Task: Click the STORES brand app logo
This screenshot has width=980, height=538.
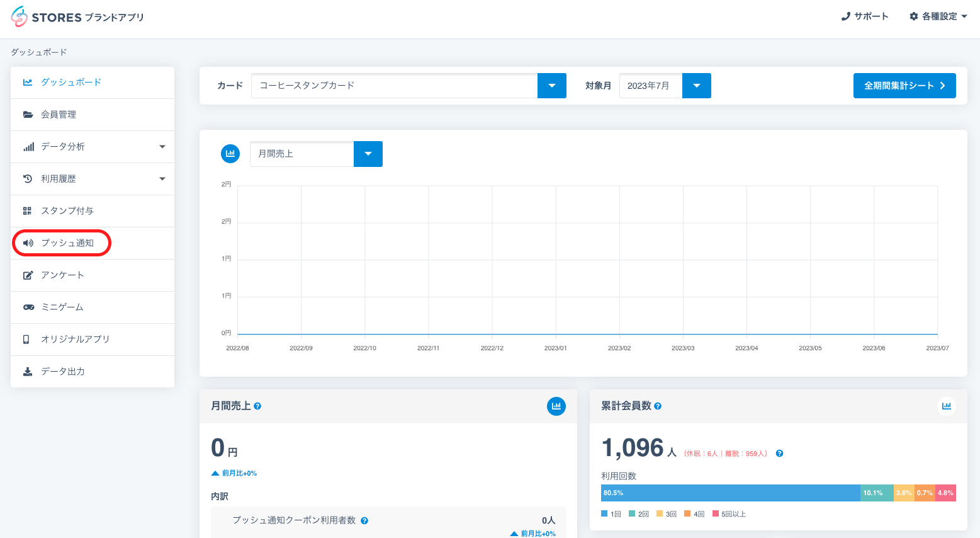Action: (x=77, y=17)
